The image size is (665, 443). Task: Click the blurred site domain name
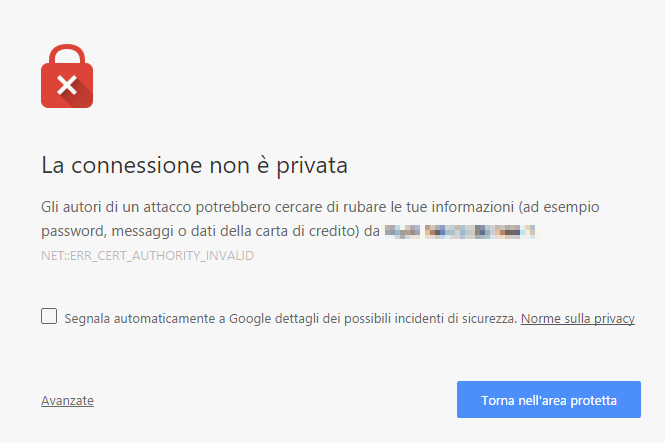coord(460,231)
